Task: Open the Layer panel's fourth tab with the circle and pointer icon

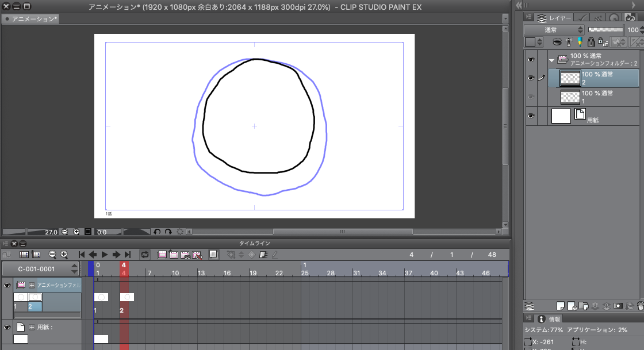Action: point(614,18)
